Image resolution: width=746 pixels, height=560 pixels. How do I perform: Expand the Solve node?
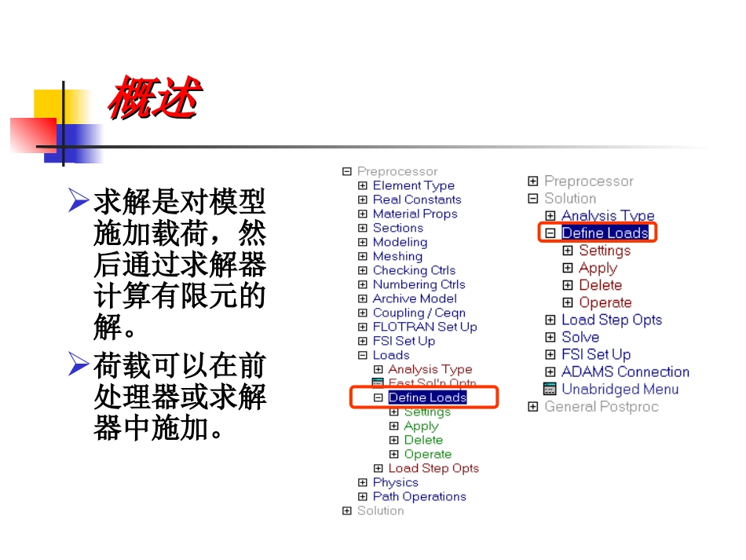(550, 337)
